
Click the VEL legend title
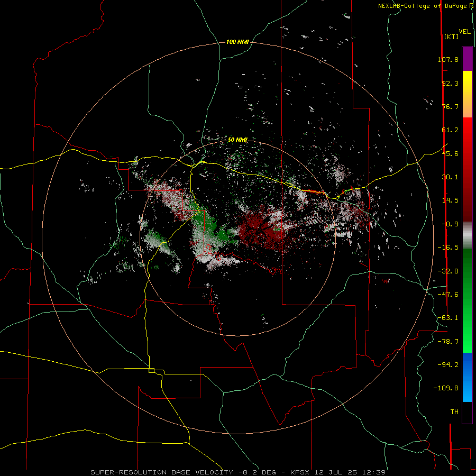pos(464,32)
